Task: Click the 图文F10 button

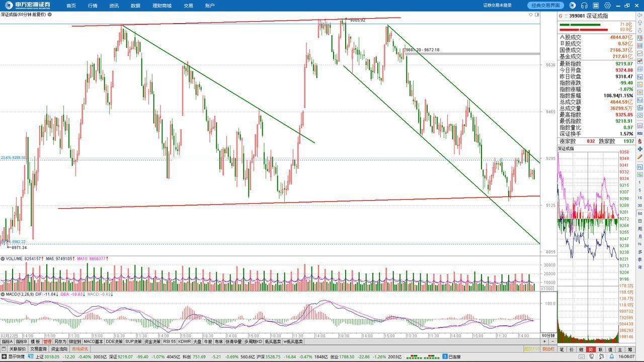Action: [532, 349]
